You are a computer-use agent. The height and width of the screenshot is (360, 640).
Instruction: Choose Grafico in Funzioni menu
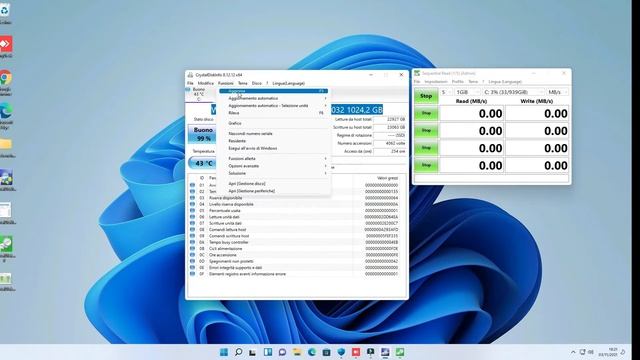(274, 123)
